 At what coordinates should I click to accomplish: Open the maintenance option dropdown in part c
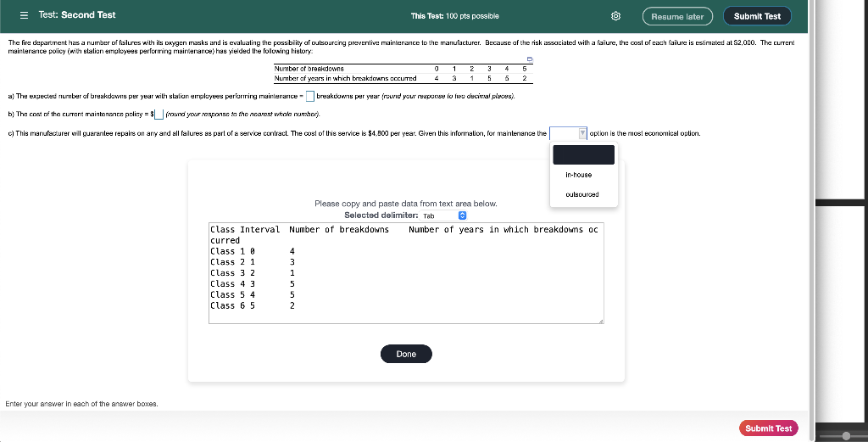click(x=568, y=133)
